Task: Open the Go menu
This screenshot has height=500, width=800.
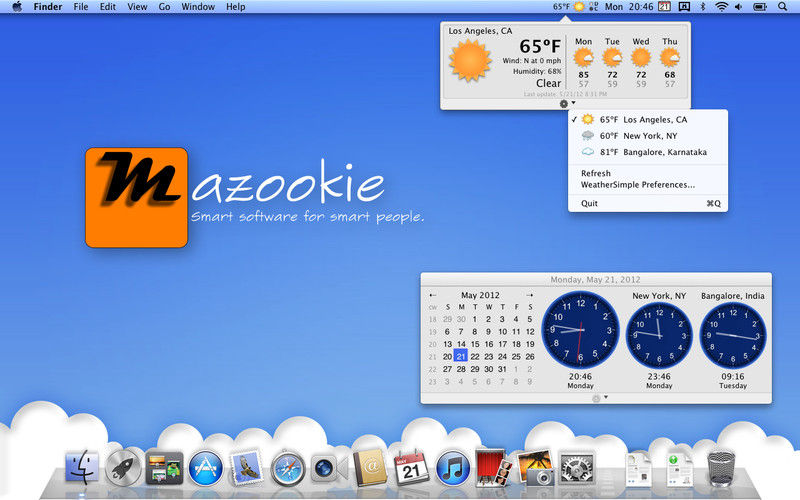Action: (164, 7)
